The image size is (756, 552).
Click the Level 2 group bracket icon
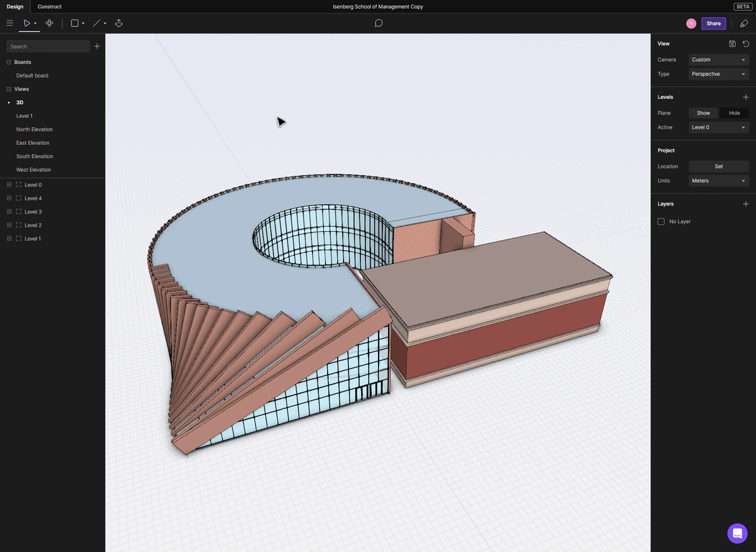pos(18,225)
